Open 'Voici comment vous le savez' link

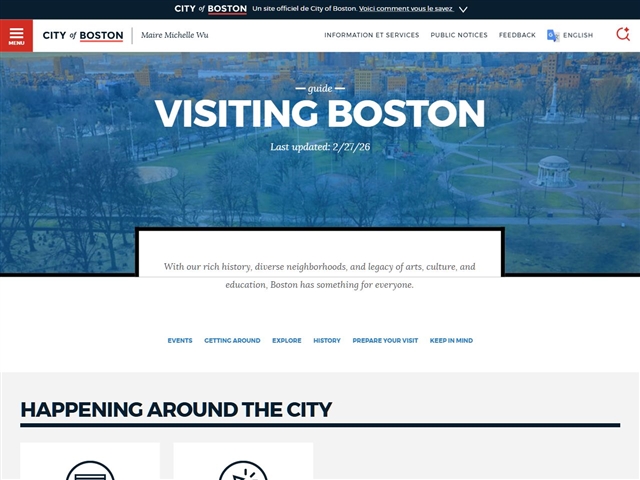pos(406,9)
